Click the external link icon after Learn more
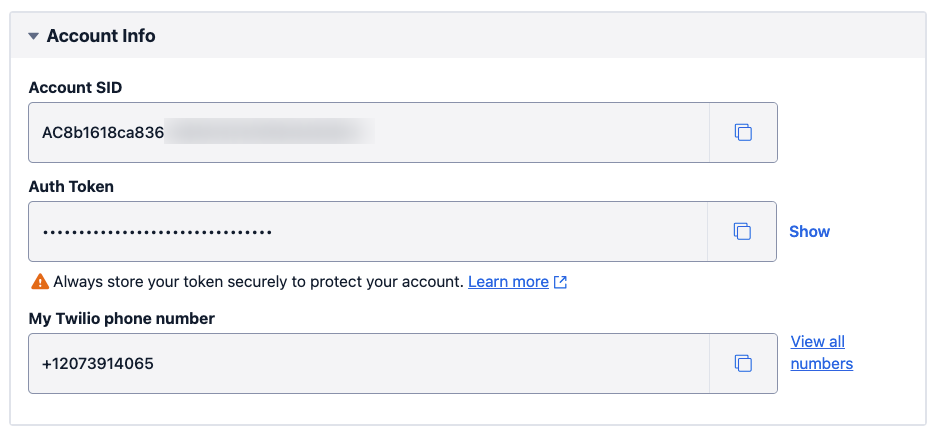Viewport: 935px width, 442px height. coord(561,282)
